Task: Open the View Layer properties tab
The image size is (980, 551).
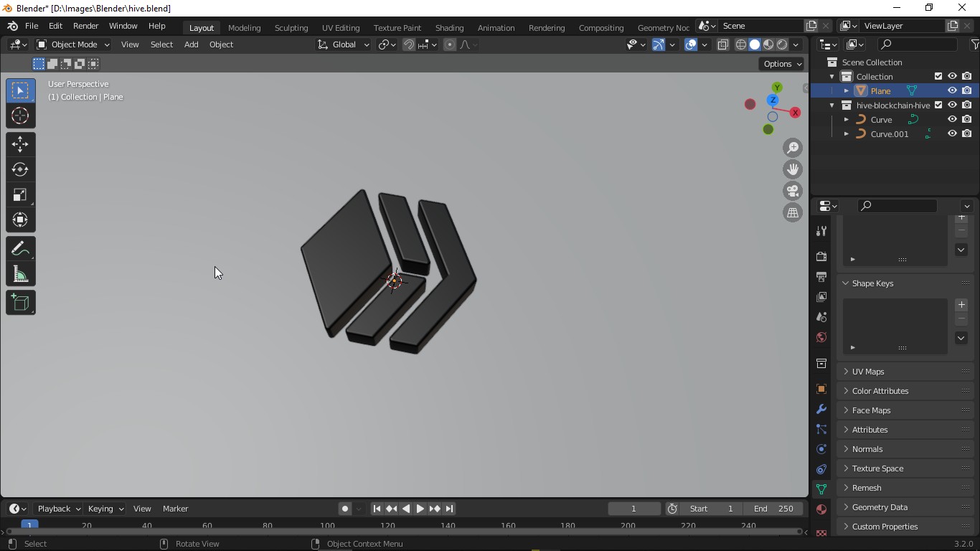Action: point(821,296)
